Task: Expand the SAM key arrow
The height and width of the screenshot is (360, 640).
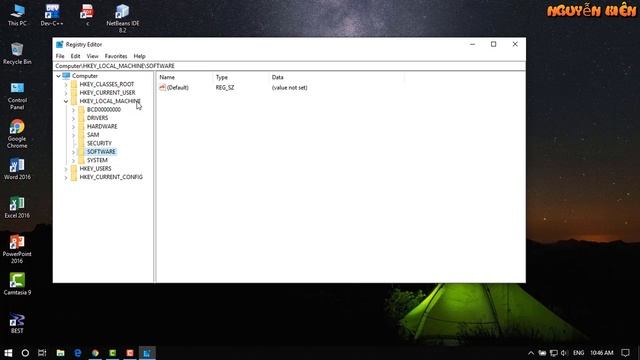Action: [73, 135]
